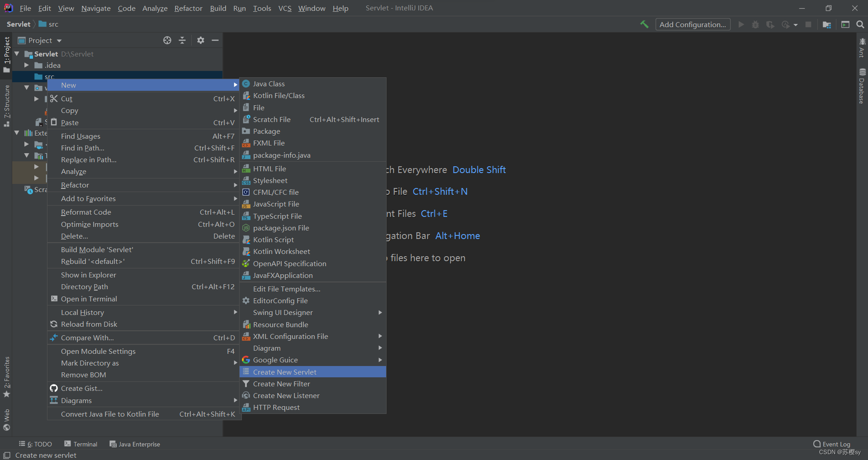Image resolution: width=868 pixels, height=460 pixels.
Task: Expand the .idea folder in tree
Action: coord(27,65)
